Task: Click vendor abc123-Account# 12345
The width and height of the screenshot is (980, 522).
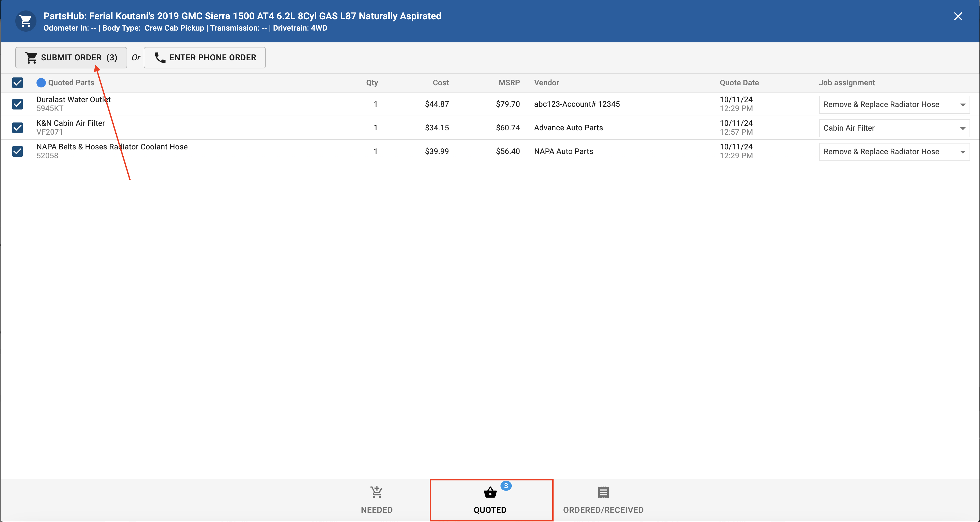Action: (577, 104)
